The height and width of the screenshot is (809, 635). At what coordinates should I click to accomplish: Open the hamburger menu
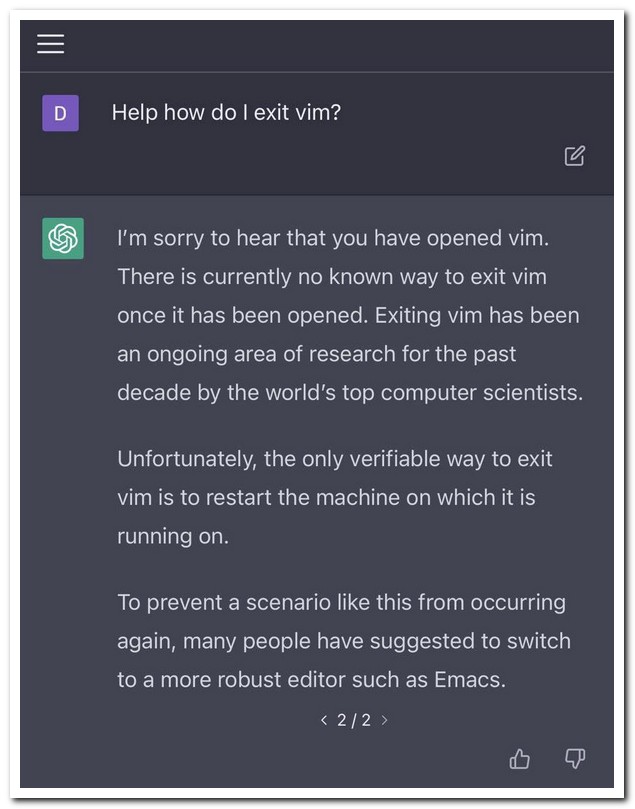[51, 44]
